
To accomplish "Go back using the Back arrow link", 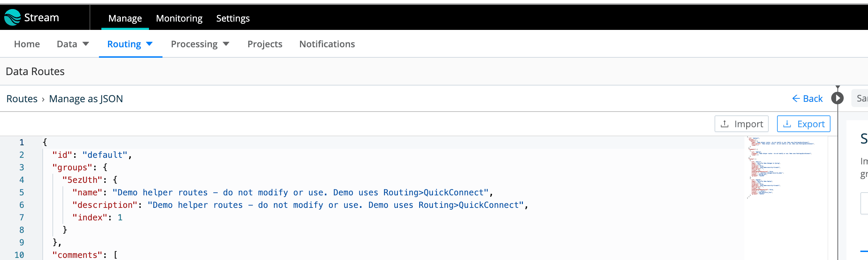I will (x=807, y=99).
